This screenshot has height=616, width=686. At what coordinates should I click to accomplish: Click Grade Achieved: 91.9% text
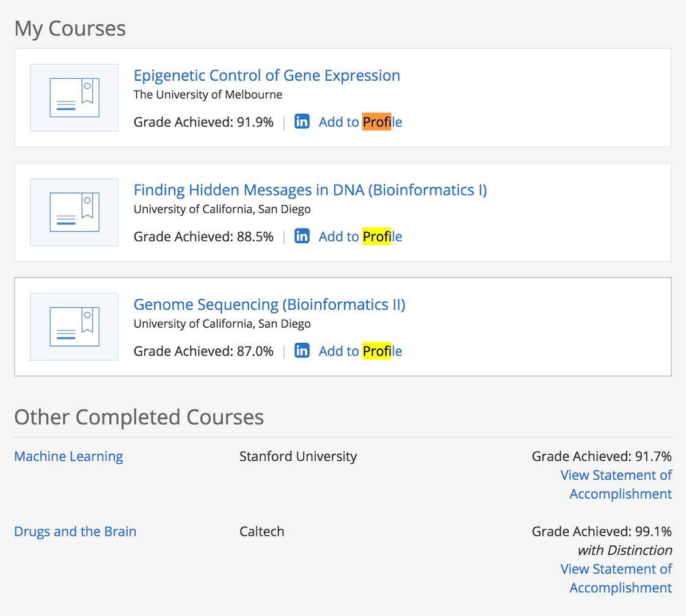coord(203,122)
